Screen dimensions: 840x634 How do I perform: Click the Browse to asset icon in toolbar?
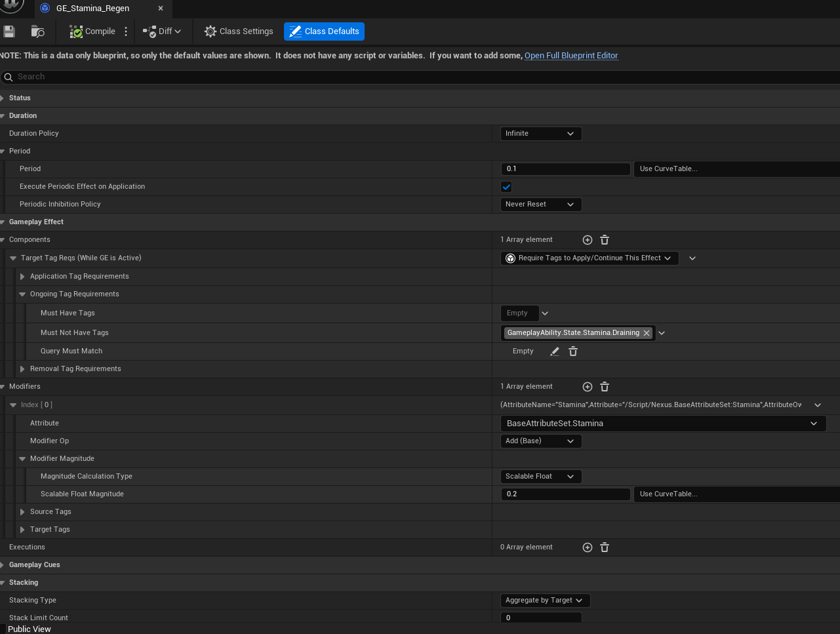click(x=37, y=31)
